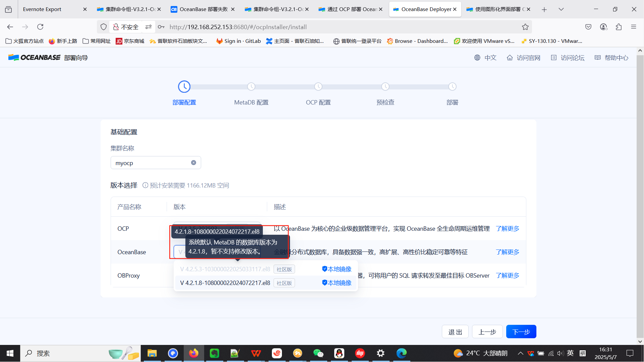
Task: Reload the page with refresh icon
Action: 40,27
